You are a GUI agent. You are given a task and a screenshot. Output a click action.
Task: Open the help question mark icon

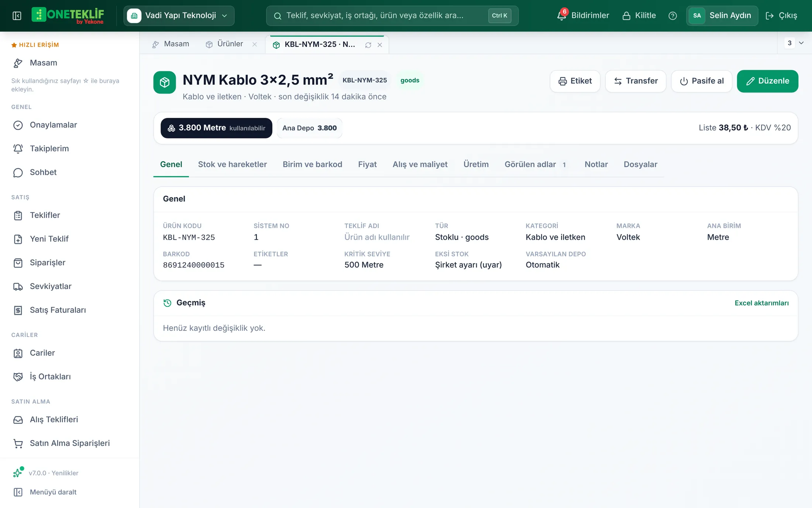click(672, 16)
